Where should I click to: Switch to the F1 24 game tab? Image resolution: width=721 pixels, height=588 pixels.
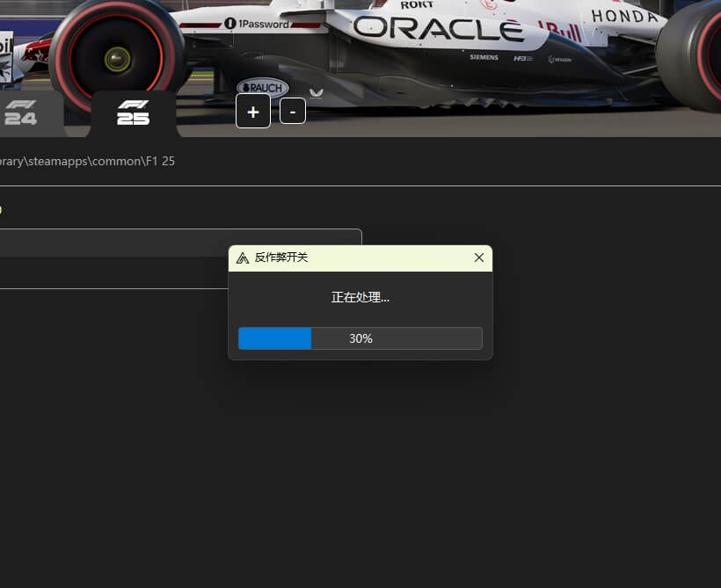click(22, 113)
